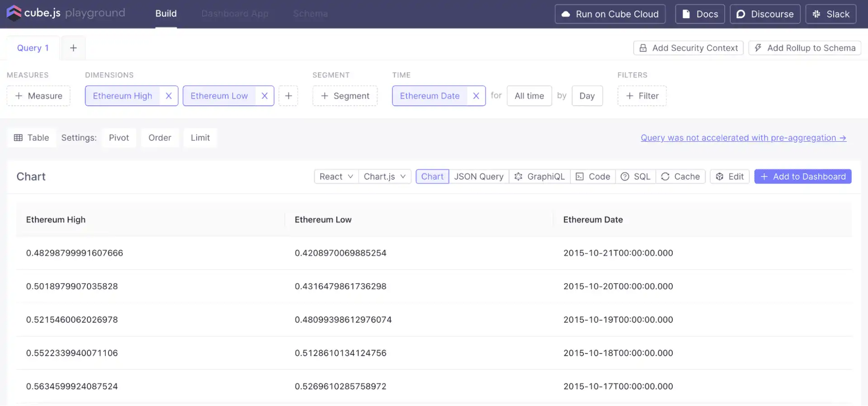Screen dimensions: 868x406
Task: Open the Pivot settings
Action: tap(119, 138)
